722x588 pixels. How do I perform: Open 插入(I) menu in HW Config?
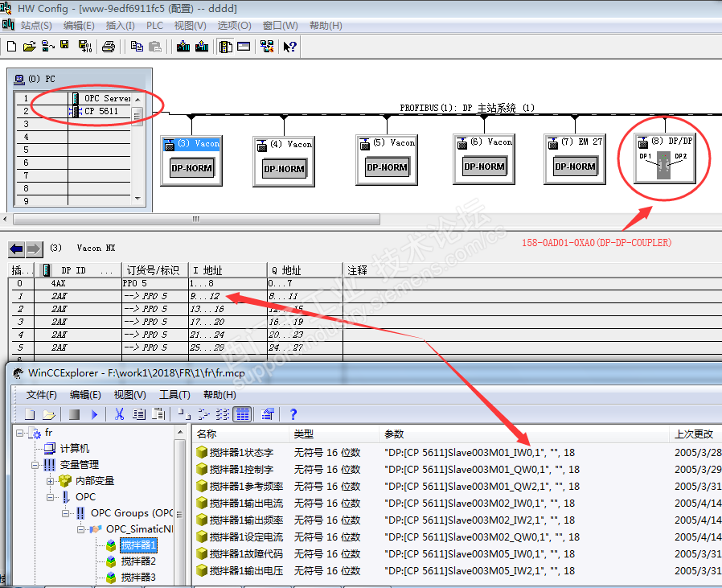tap(120, 26)
